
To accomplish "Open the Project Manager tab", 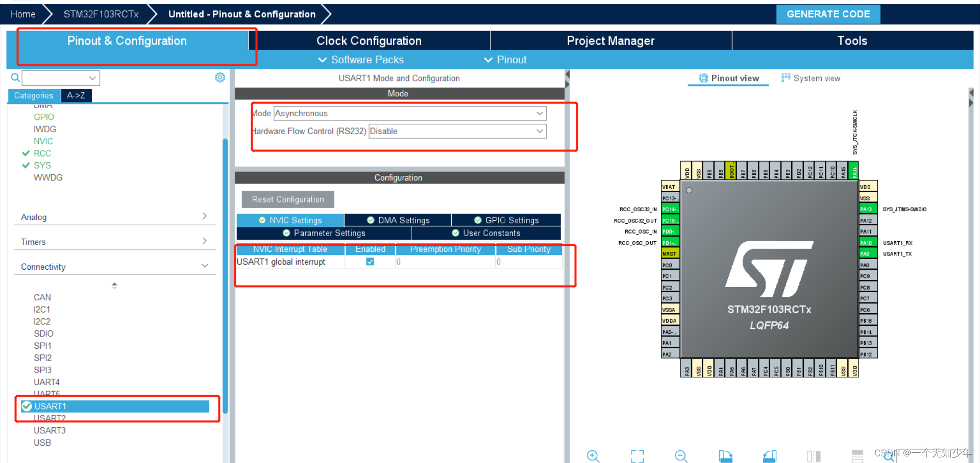I will click(x=610, y=40).
